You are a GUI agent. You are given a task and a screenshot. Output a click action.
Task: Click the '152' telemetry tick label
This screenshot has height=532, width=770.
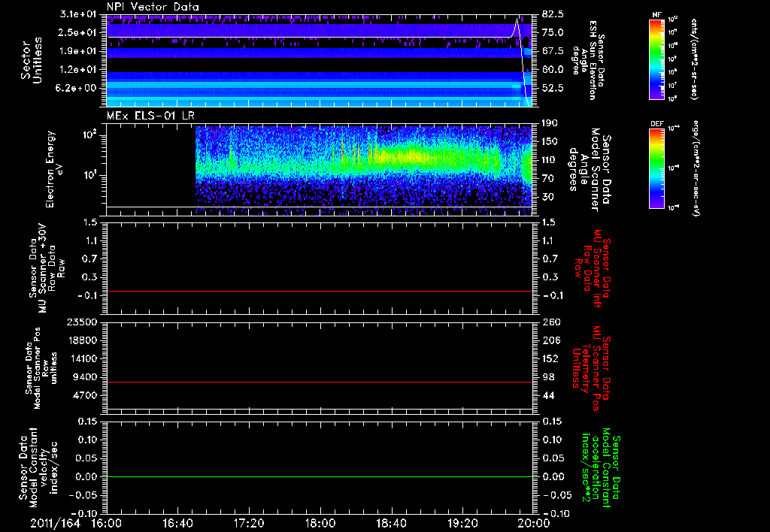click(x=550, y=358)
